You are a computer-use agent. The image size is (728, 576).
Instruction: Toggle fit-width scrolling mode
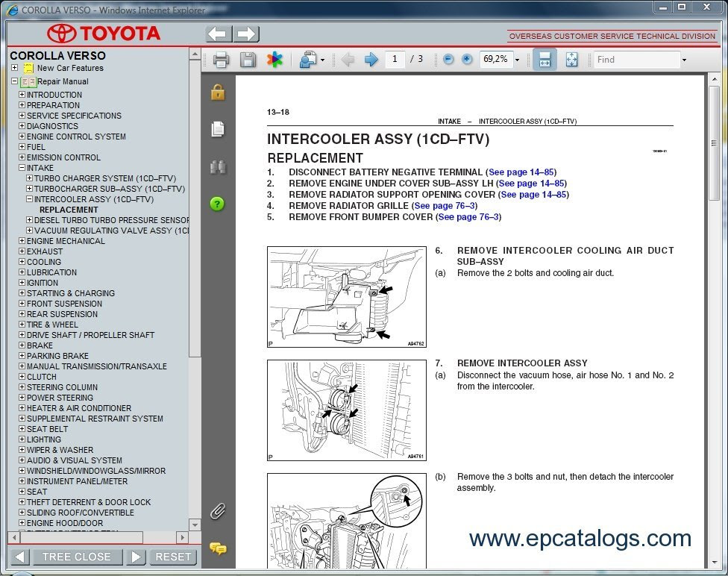545,60
